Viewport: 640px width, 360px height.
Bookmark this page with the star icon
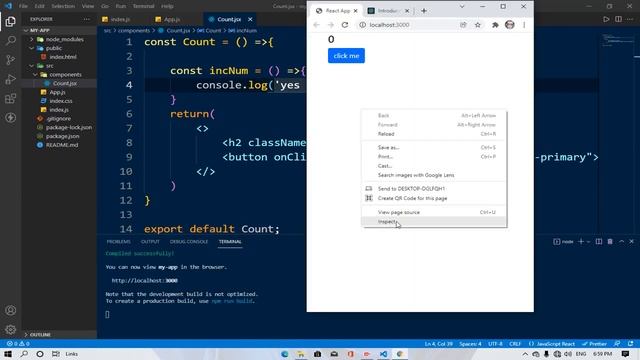tap(478, 25)
